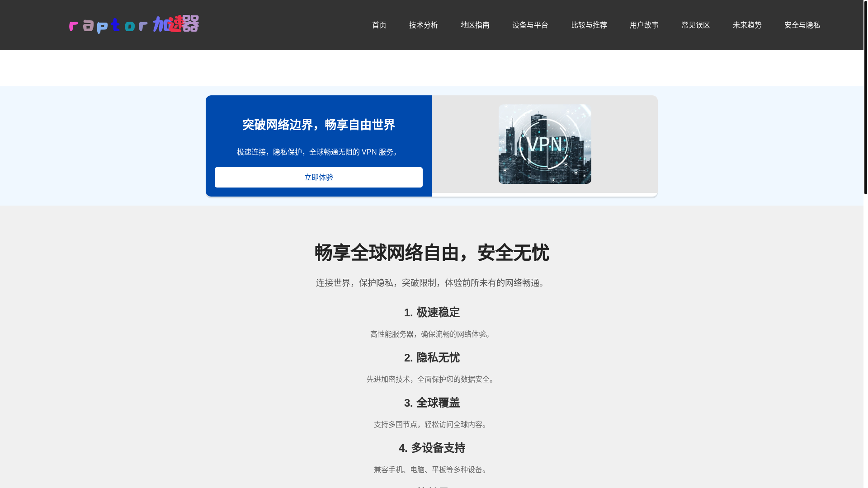Image resolution: width=868 pixels, height=488 pixels.
Task: Open the 首页 menu item
Action: tap(379, 25)
